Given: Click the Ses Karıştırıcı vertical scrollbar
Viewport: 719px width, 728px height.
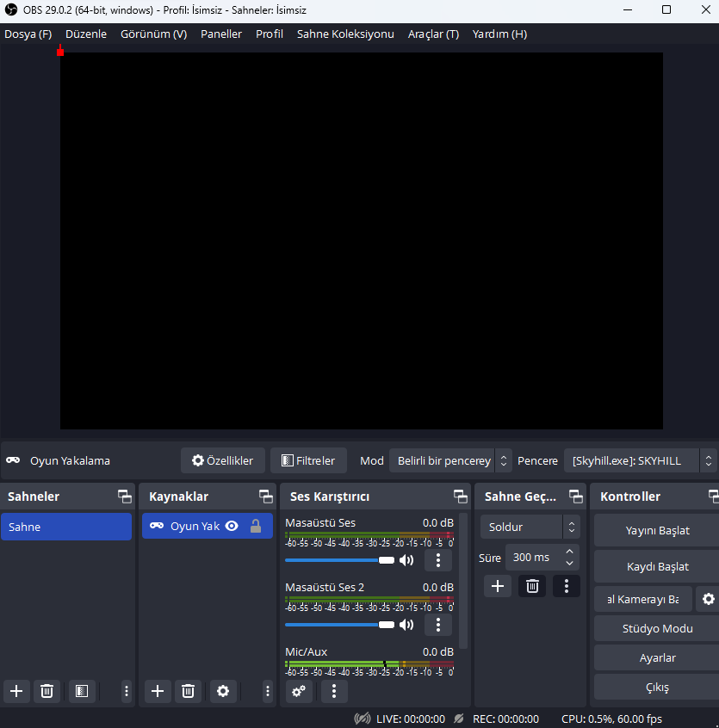Looking at the screenshot, I should click(x=463, y=580).
